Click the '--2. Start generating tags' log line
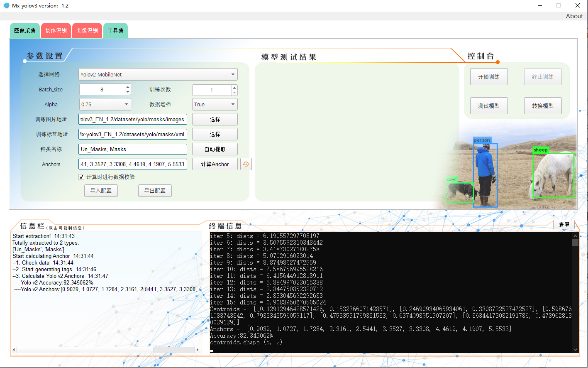 54,269
